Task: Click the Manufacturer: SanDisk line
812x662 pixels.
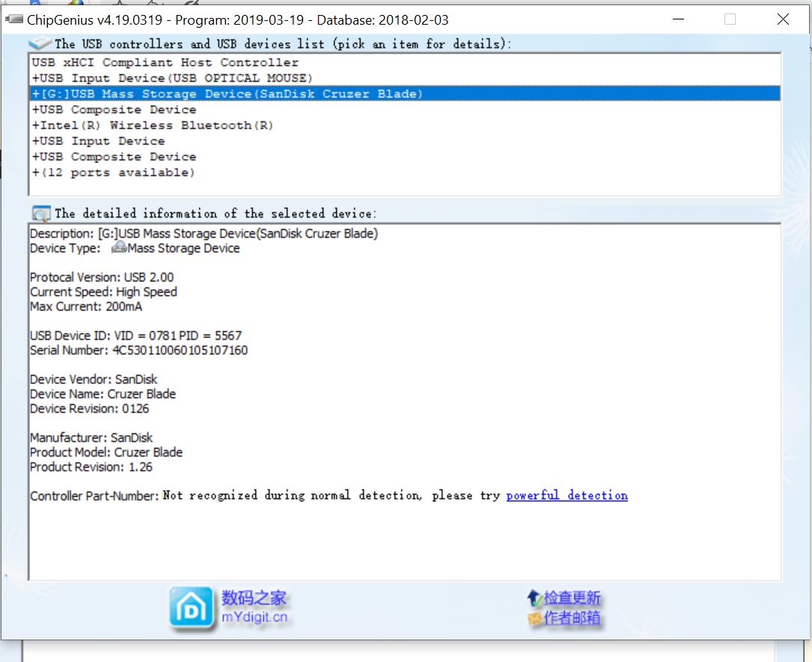Action: click(91, 438)
